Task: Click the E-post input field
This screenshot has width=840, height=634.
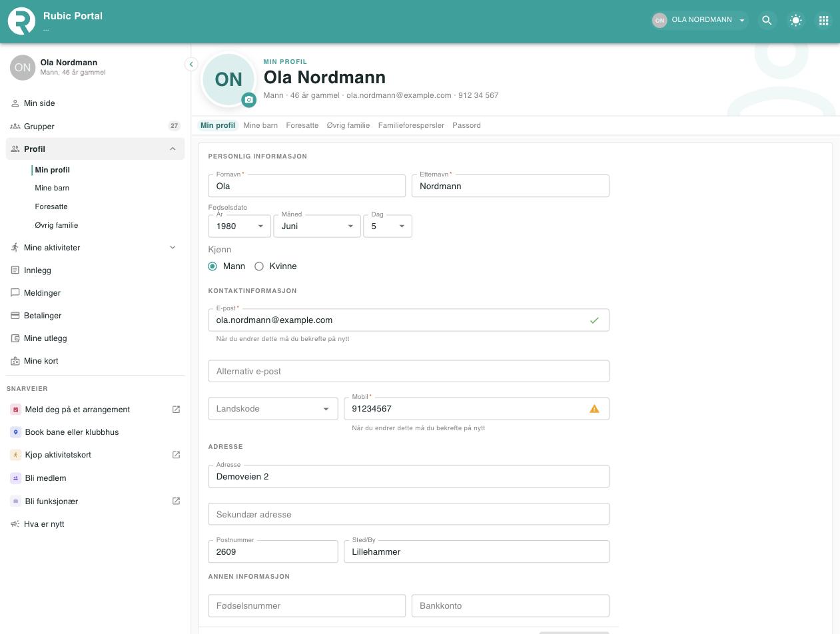Action: 408,320
